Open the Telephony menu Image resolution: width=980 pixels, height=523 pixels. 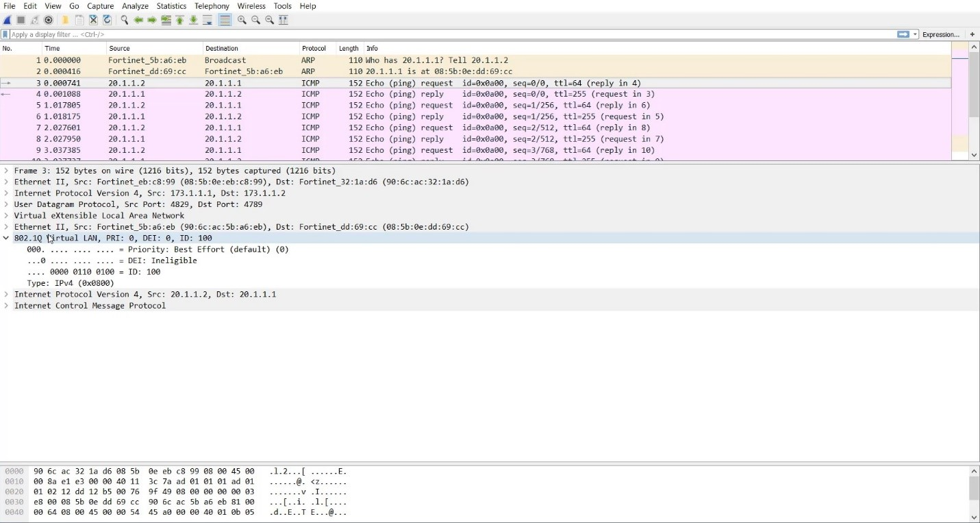(x=212, y=6)
